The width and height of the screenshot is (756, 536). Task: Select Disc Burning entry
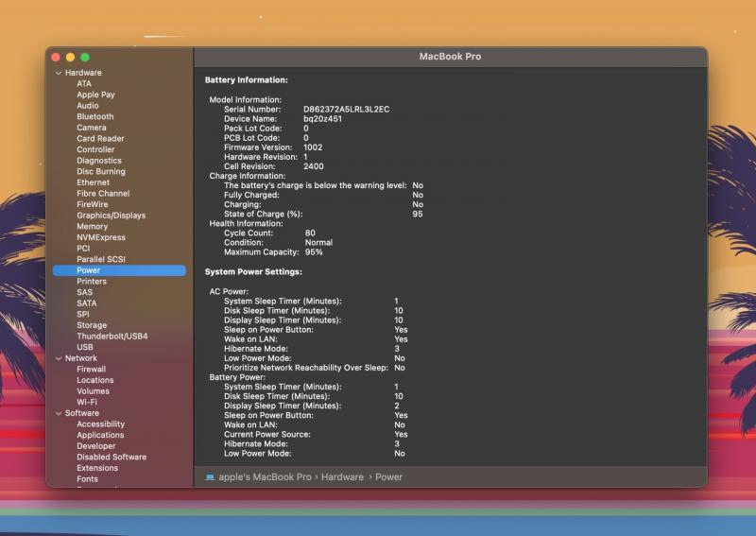pyautogui.click(x=101, y=172)
